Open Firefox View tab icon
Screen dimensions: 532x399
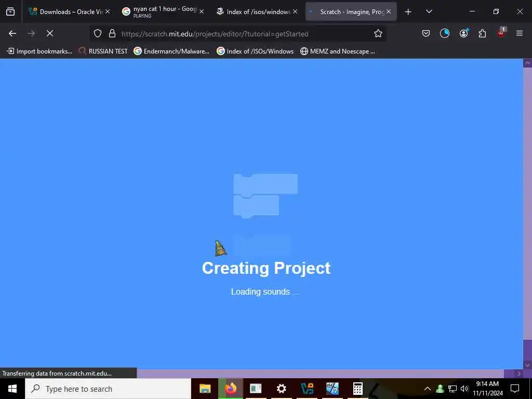click(x=10, y=11)
